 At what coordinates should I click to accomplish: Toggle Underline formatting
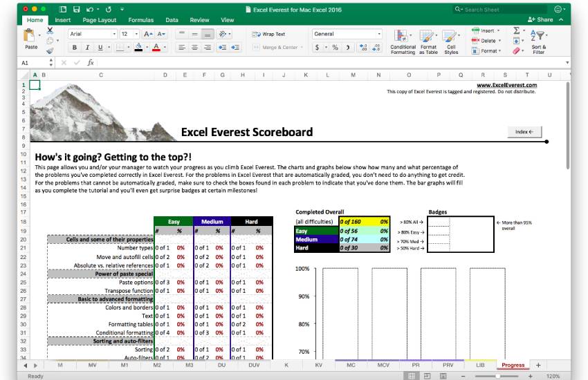pos(100,48)
